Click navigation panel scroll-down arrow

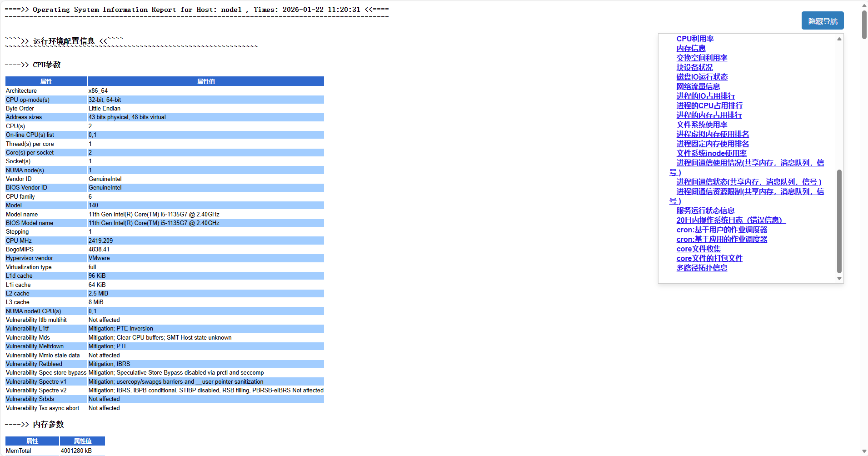click(839, 278)
